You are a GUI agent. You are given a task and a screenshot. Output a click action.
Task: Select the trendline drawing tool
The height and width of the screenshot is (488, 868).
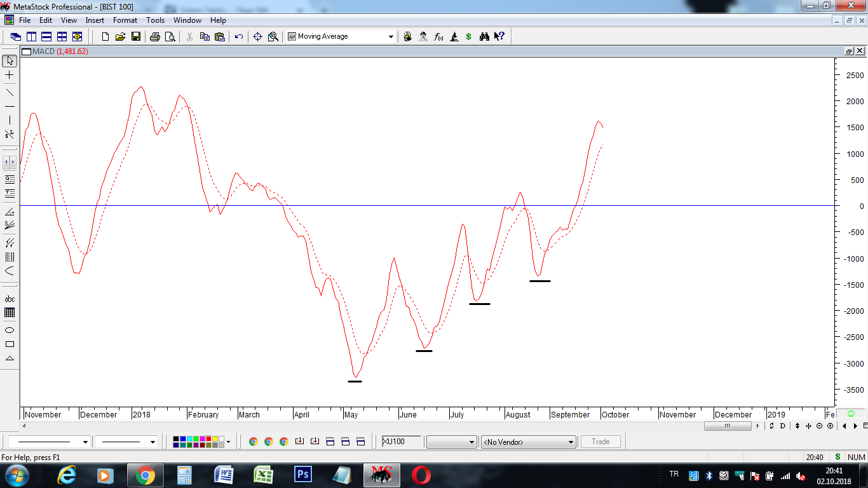10,92
